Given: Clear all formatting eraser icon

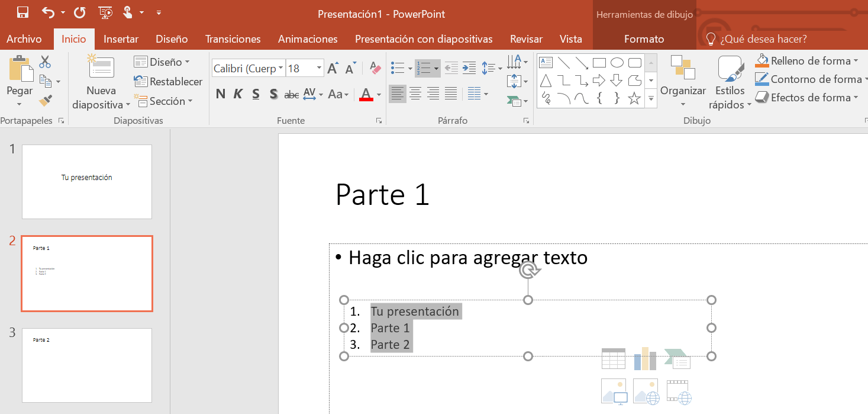Looking at the screenshot, I should click(375, 69).
